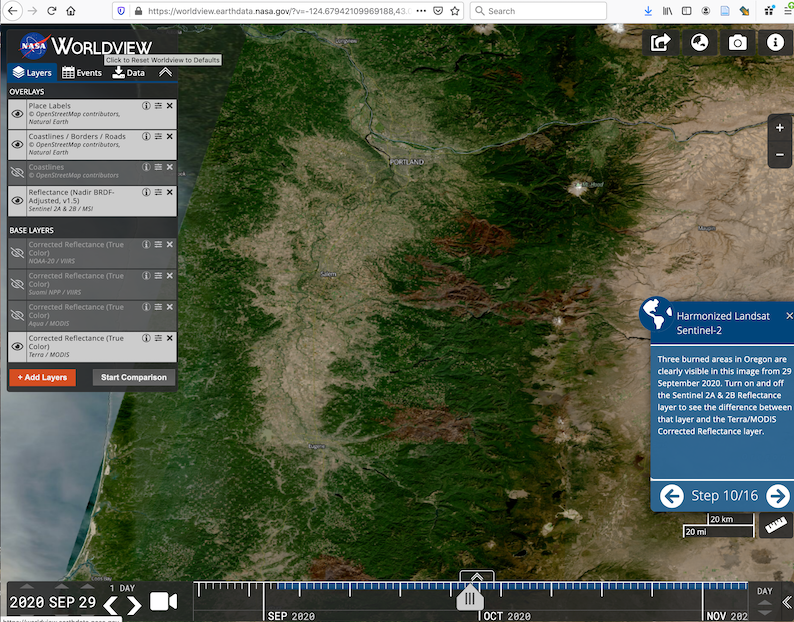Collapse the timeline with double left arrows
The height and width of the screenshot is (622, 794).
point(787,602)
